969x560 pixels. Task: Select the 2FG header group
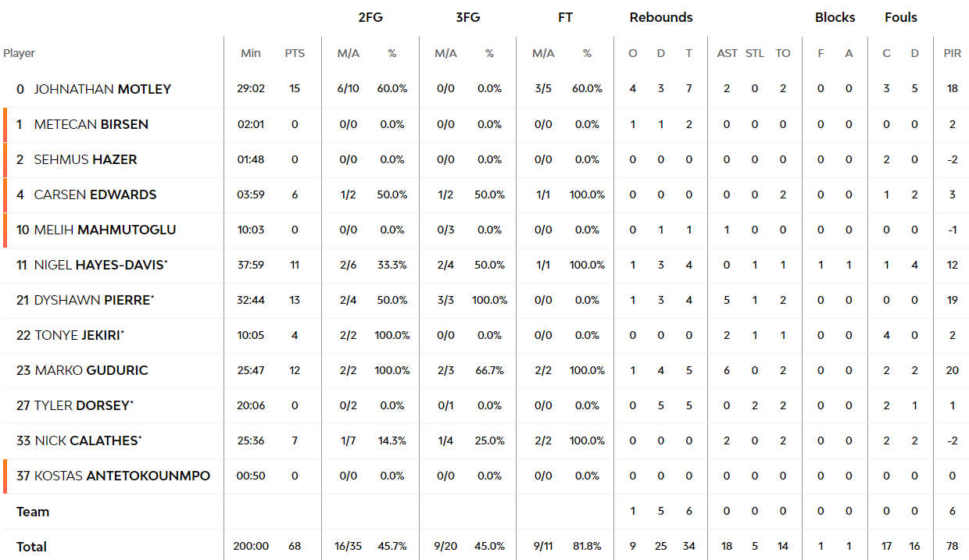pyautogui.click(x=370, y=17)
